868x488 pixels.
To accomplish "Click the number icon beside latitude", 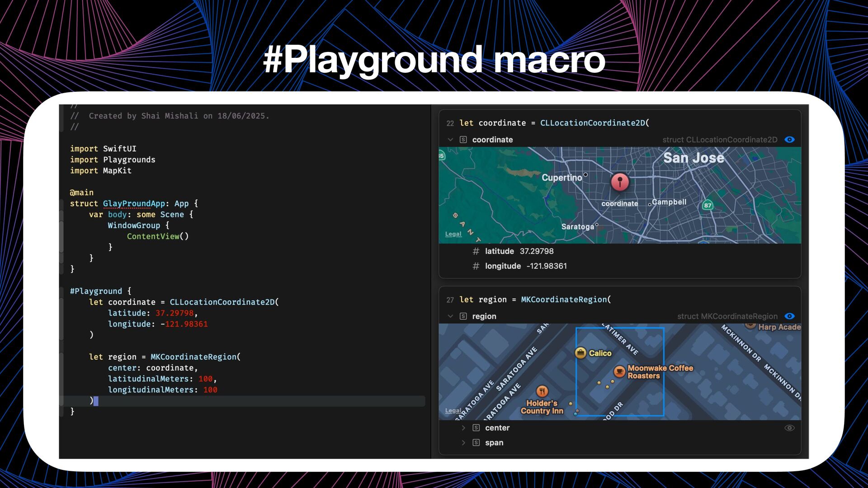I will pos(476,251).
